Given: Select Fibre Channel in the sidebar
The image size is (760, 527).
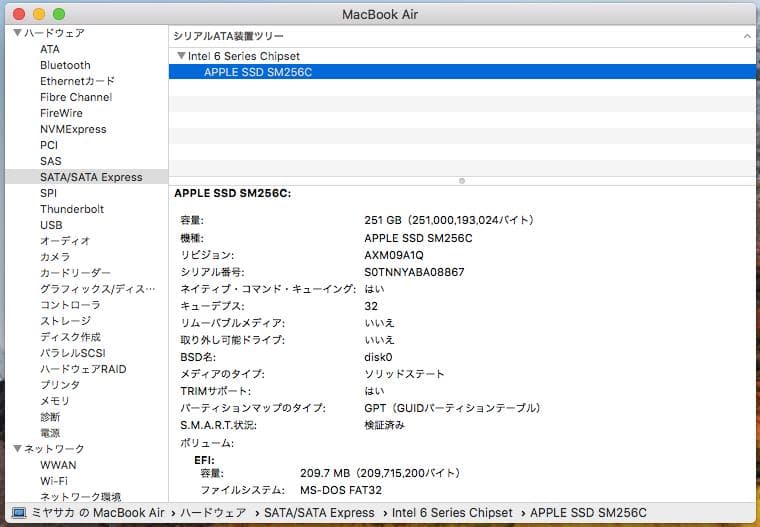Looking at the screenshot, I should pos(76,97).
